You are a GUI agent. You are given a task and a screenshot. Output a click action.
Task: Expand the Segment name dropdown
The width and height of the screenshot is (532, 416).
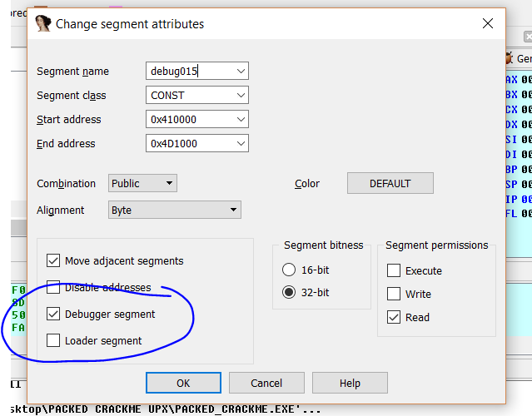241,72
